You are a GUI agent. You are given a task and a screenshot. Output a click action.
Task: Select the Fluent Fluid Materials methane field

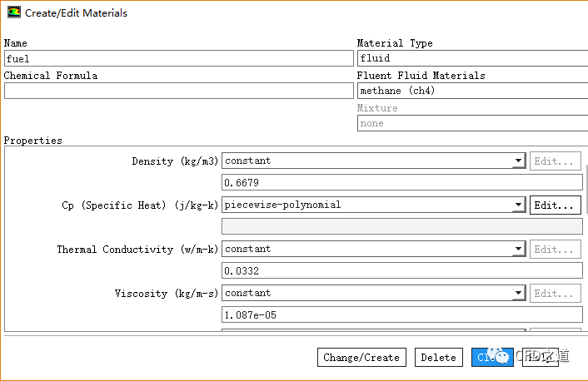coord(471,91)
